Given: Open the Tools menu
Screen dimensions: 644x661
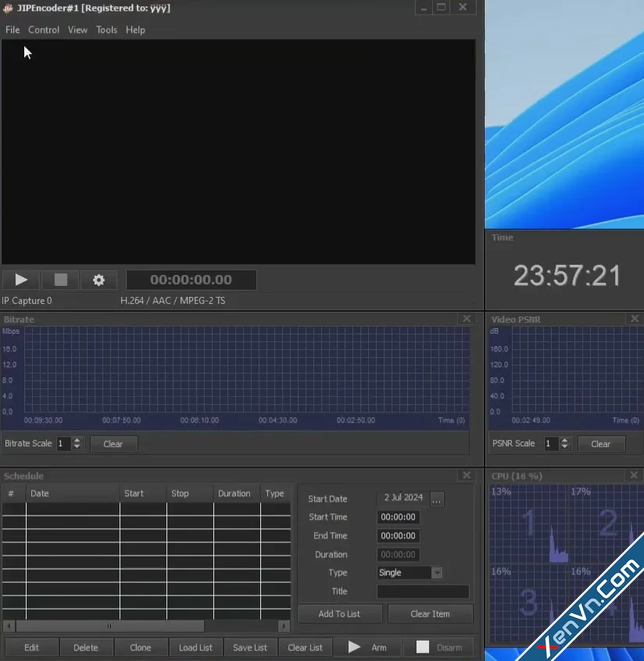Looking at the screenshot, I should coord(106,30).
